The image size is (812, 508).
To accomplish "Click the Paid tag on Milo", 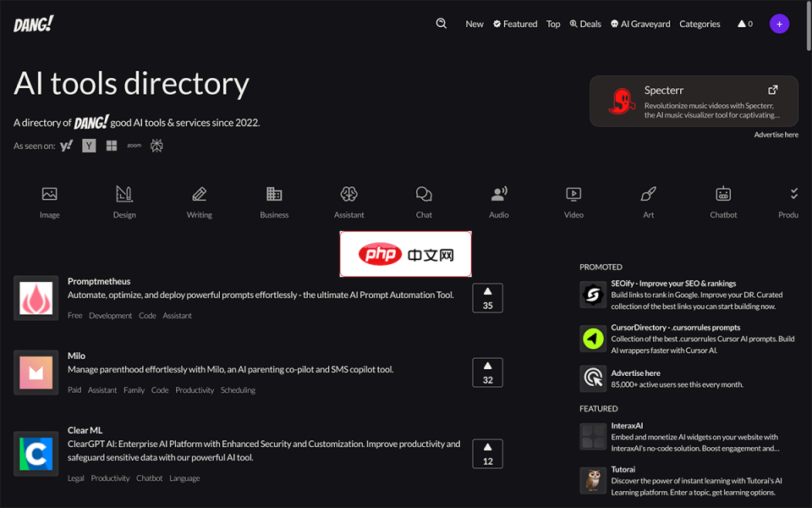I will point(74,389).
